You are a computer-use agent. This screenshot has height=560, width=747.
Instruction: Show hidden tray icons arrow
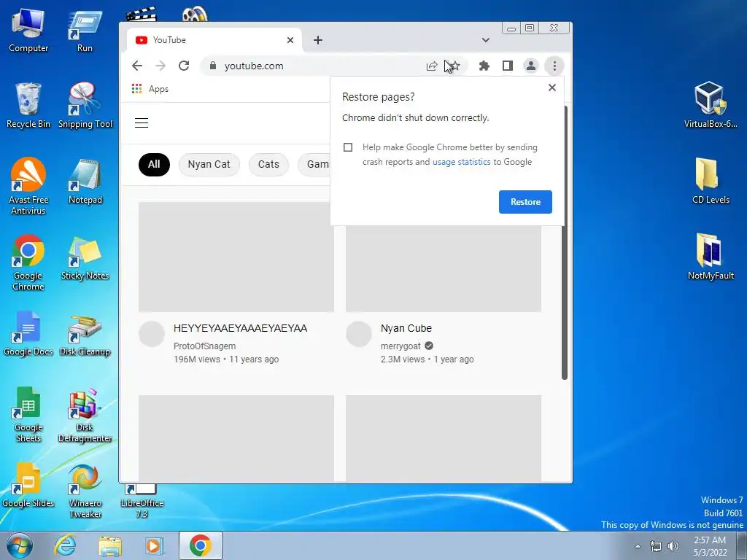[x=638, y=546]
